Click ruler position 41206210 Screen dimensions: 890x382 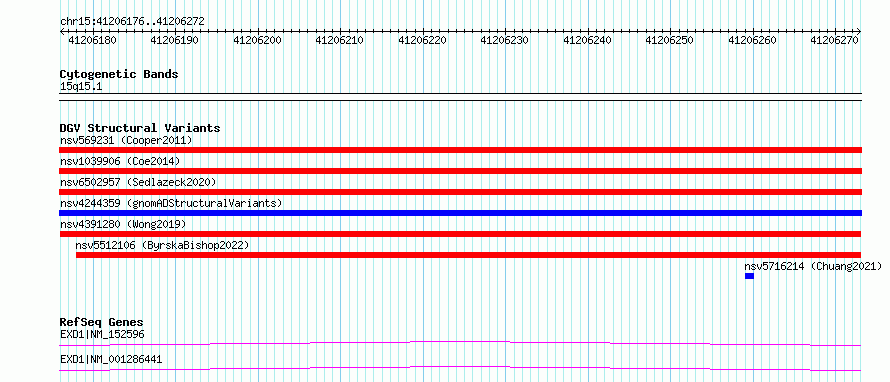[x=339, y=40]
